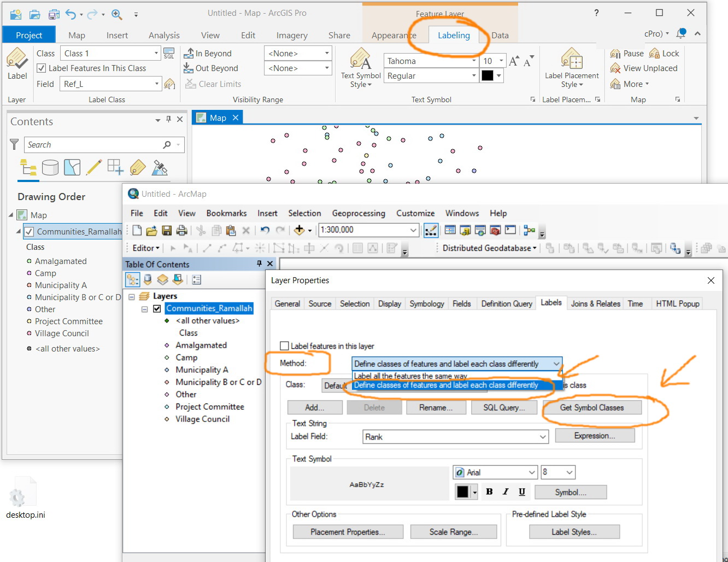Click the Expression... button

pos(595,436)
